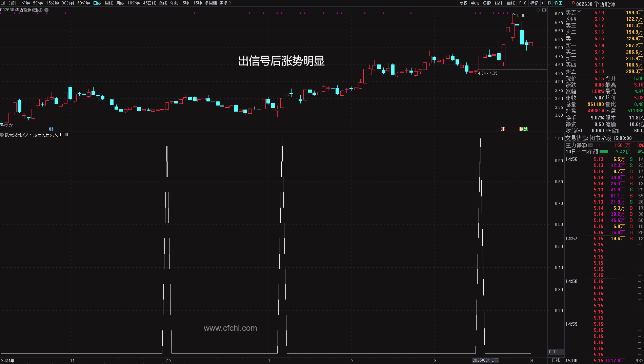644x364 pixels.
Task: Switch to 周线 weekly chart
Action: [109, 3]
